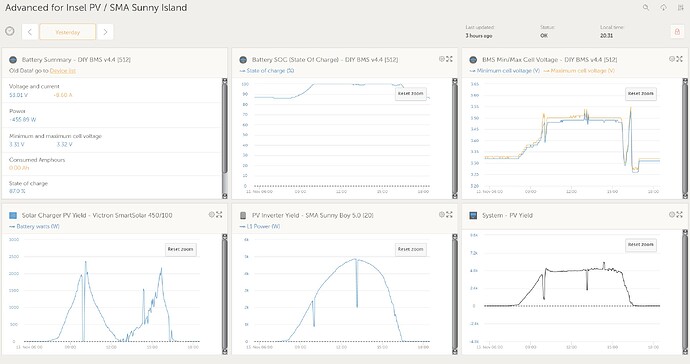Toggle the L1 Power (W) series
The height and width of the screenshot is (364, 690).
click(x=260, y=226)
